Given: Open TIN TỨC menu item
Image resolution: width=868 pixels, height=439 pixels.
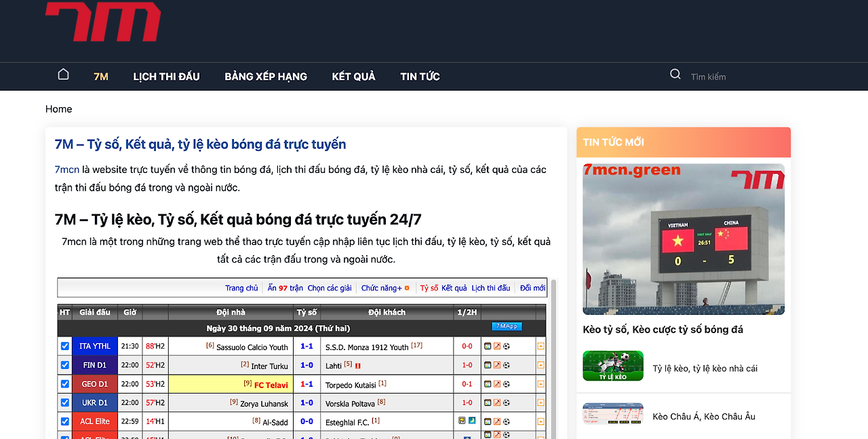Looking at the screenshot, I should (420, 76).
